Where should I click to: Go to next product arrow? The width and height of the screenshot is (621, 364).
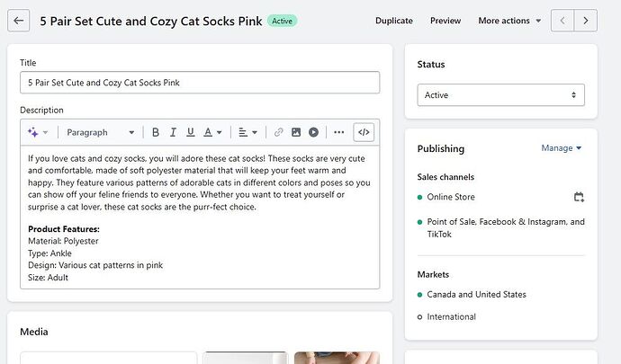tap(585, 21)
